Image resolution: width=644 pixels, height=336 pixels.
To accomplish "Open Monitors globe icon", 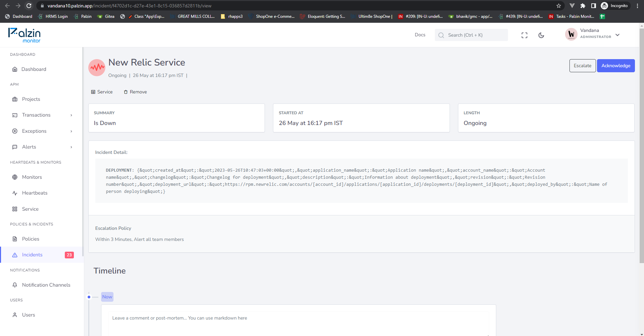I will point(15,177).
